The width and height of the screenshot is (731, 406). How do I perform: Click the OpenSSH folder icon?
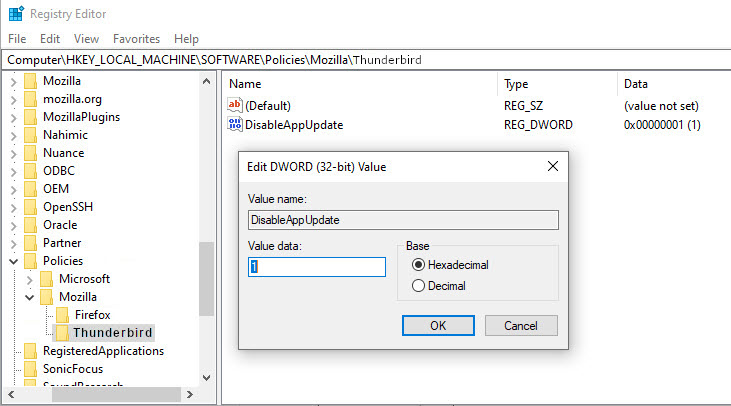click(x=30, y=207)
